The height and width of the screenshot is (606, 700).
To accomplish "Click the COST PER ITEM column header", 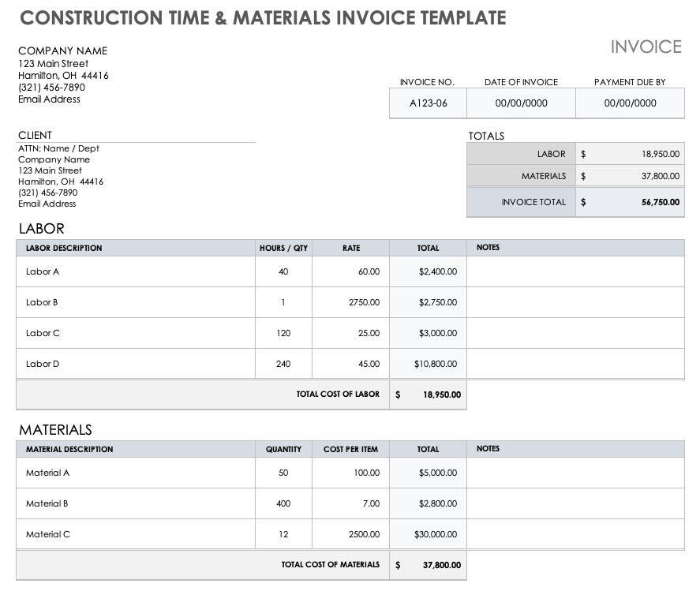I will [x=350, y=449].
